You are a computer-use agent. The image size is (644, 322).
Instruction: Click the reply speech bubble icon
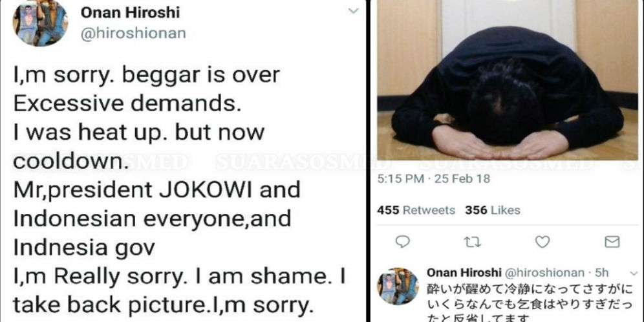coord(402,242)
